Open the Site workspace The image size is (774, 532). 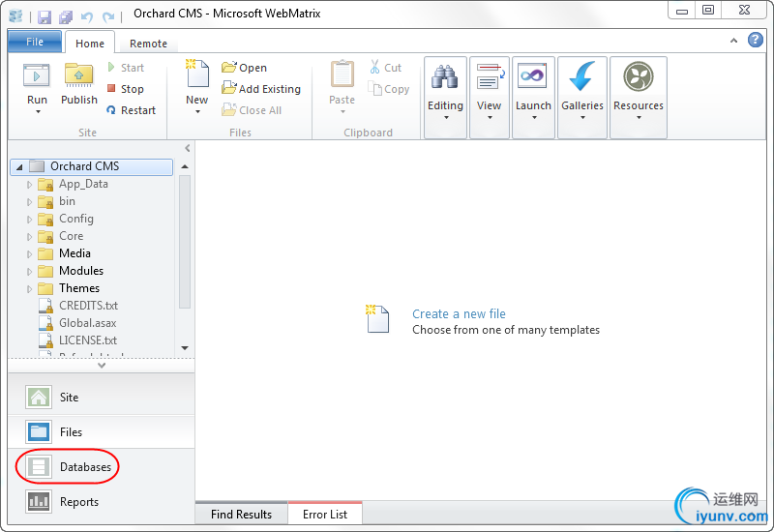102,398
